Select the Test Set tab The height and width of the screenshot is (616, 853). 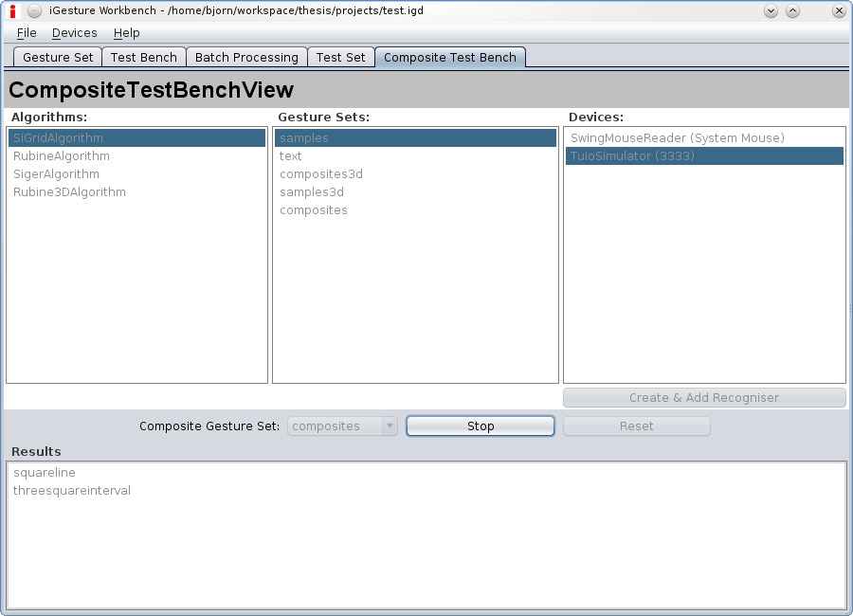(x=340, y=58)
